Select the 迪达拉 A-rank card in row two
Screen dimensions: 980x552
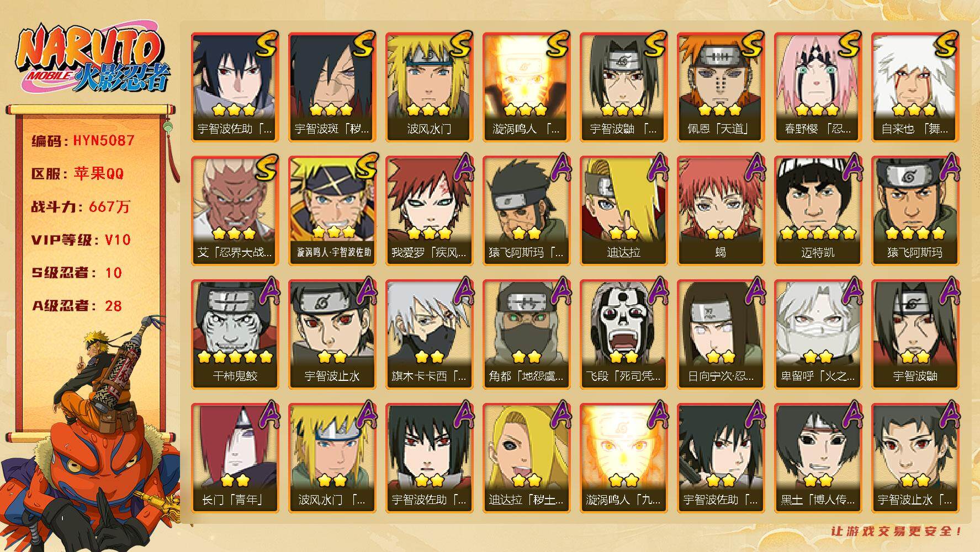[x=623, y=211]
